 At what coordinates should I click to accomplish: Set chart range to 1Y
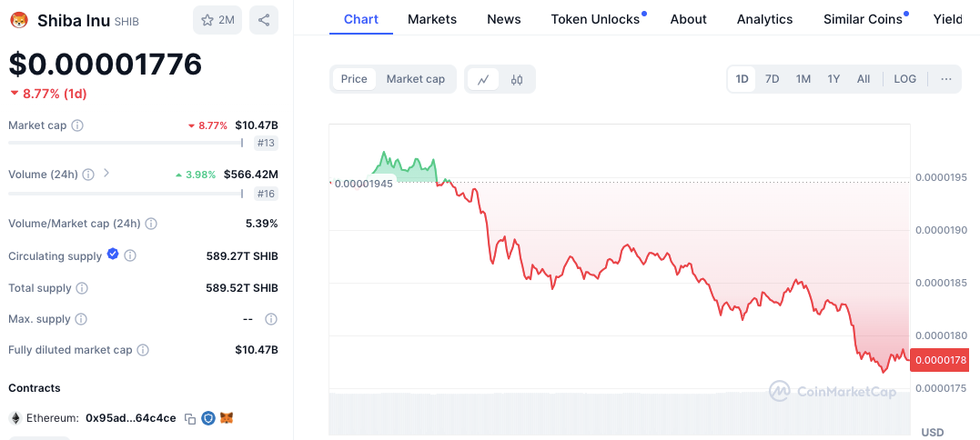point(834,79)
